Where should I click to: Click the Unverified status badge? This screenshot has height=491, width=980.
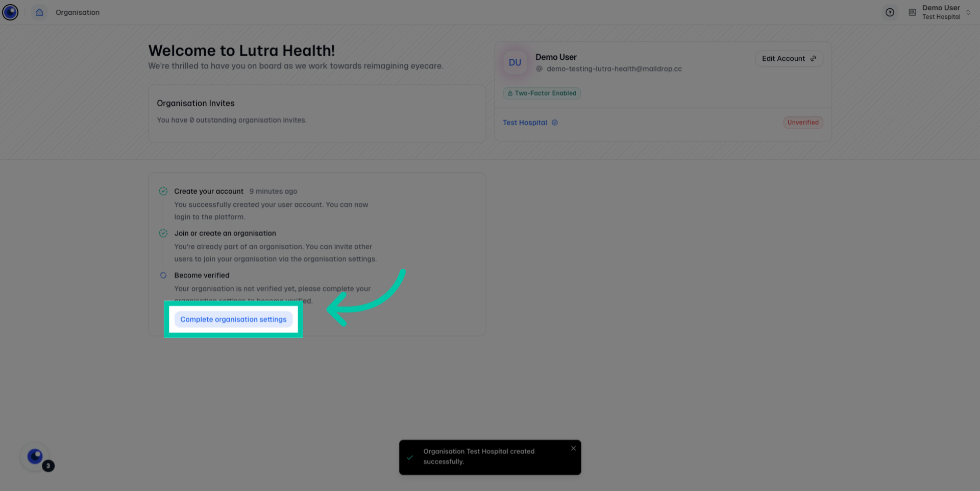803,122
